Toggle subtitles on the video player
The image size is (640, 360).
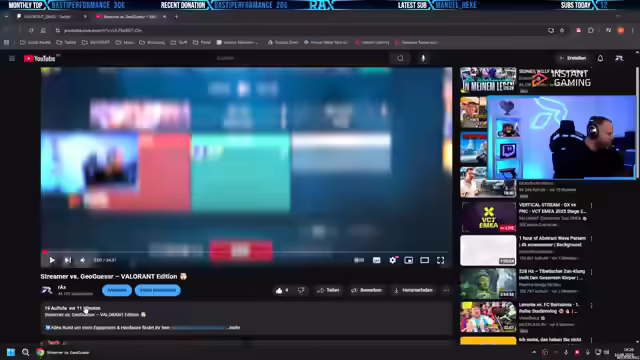[x=376, y=260]
